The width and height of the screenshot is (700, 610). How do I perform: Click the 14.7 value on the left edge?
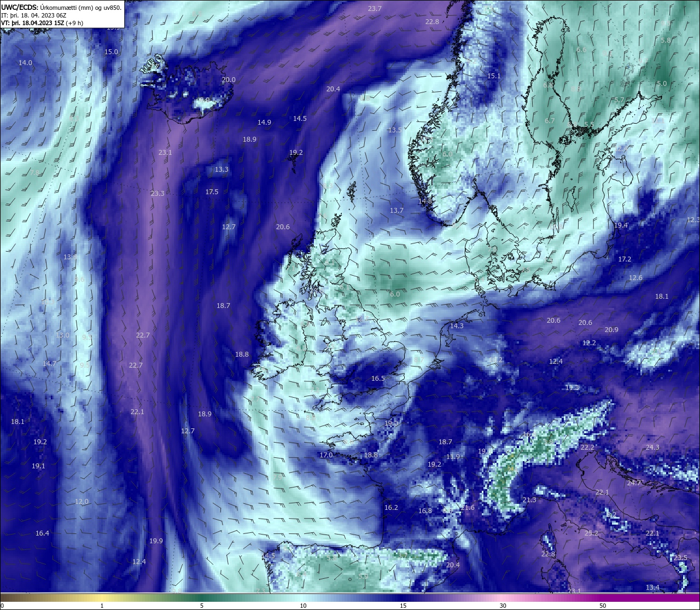[49, 364]
